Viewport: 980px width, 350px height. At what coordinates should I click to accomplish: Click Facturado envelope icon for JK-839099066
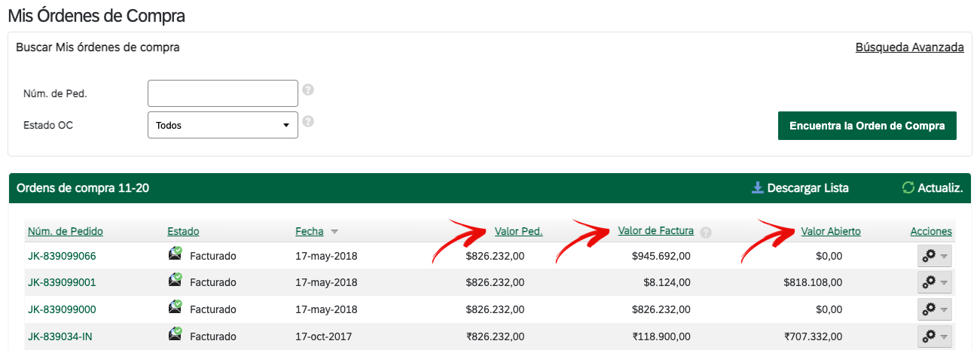175,254
